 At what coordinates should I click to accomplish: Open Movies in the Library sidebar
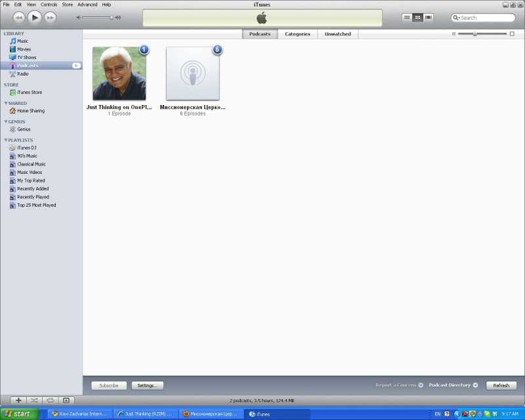pos(24,49)
